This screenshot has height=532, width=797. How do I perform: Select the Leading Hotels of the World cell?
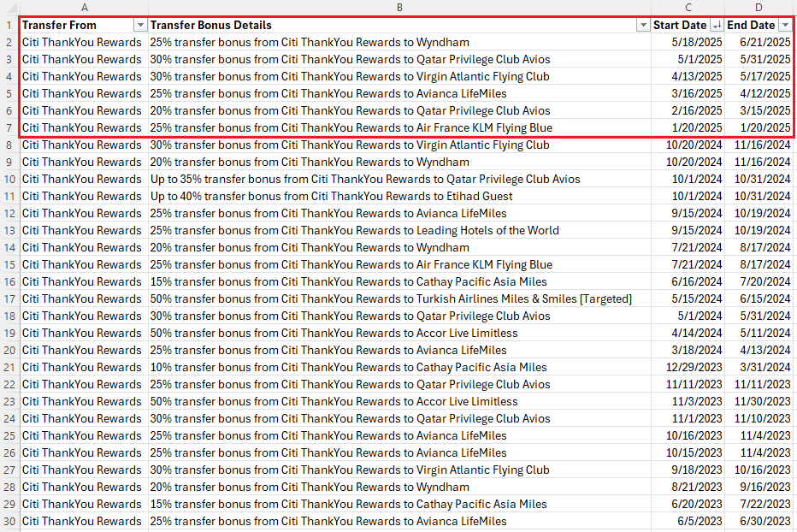click(x=399, y=230)
